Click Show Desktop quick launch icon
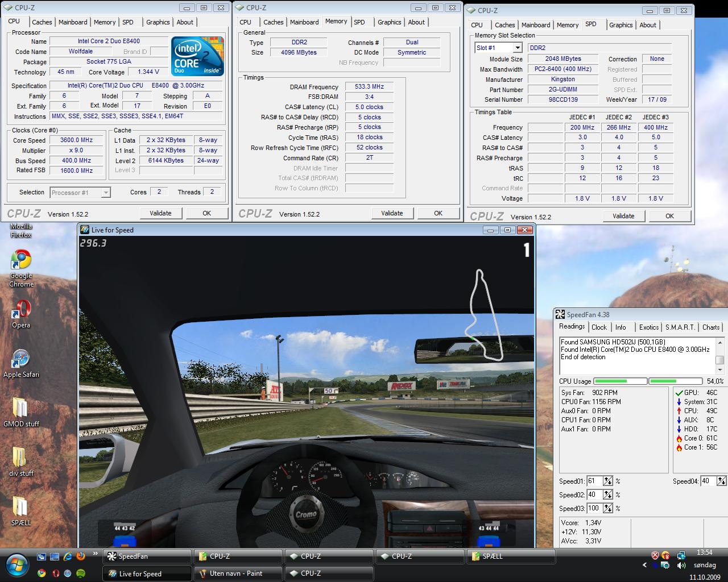This screenshot has height=582, width=728. click(55, 556)
